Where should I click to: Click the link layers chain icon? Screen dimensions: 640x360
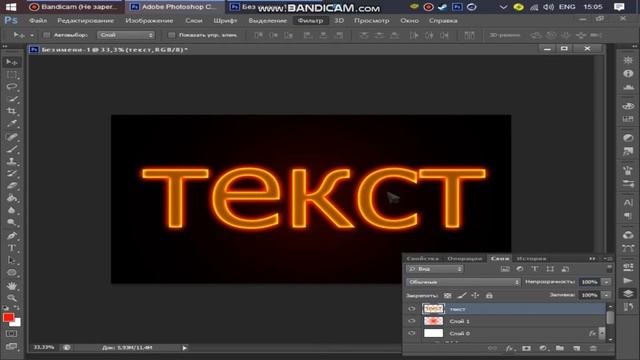click(x=493, y=348)
